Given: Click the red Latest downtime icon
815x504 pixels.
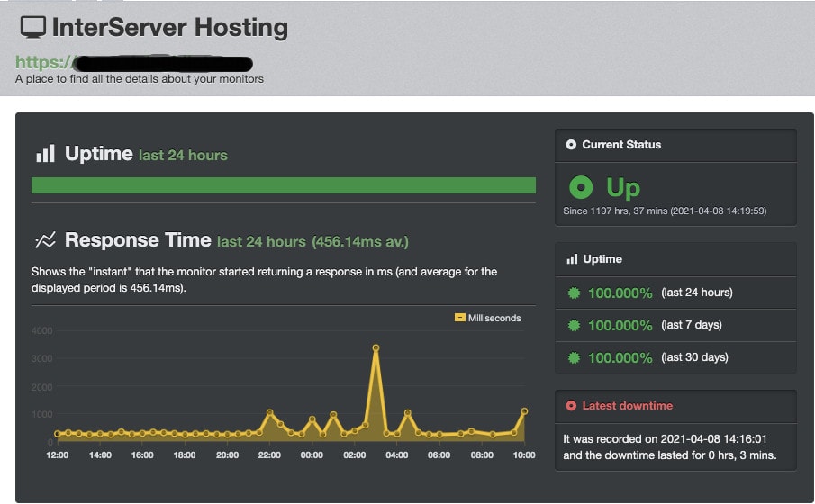Looking at the screenshot, I should (571, 406).
